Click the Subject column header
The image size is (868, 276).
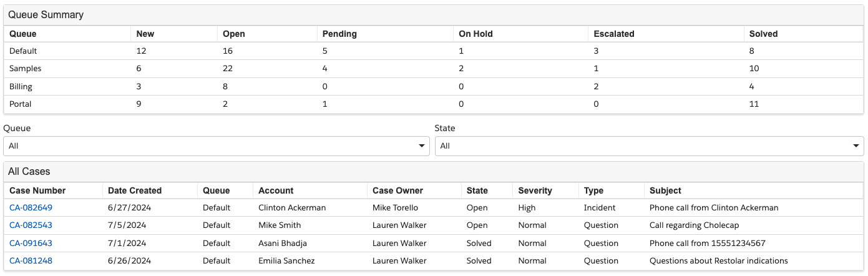click(x=665, y=191)
